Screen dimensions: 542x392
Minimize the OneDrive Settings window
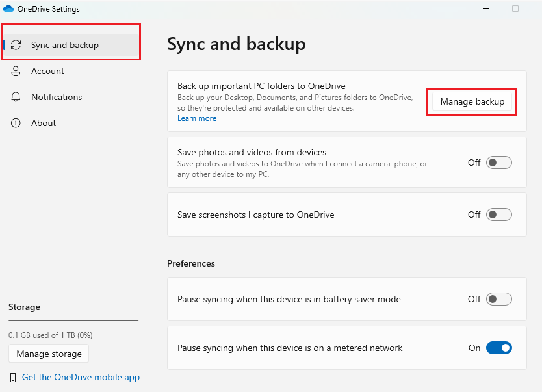pyautogui.click(x=486, y=8)
